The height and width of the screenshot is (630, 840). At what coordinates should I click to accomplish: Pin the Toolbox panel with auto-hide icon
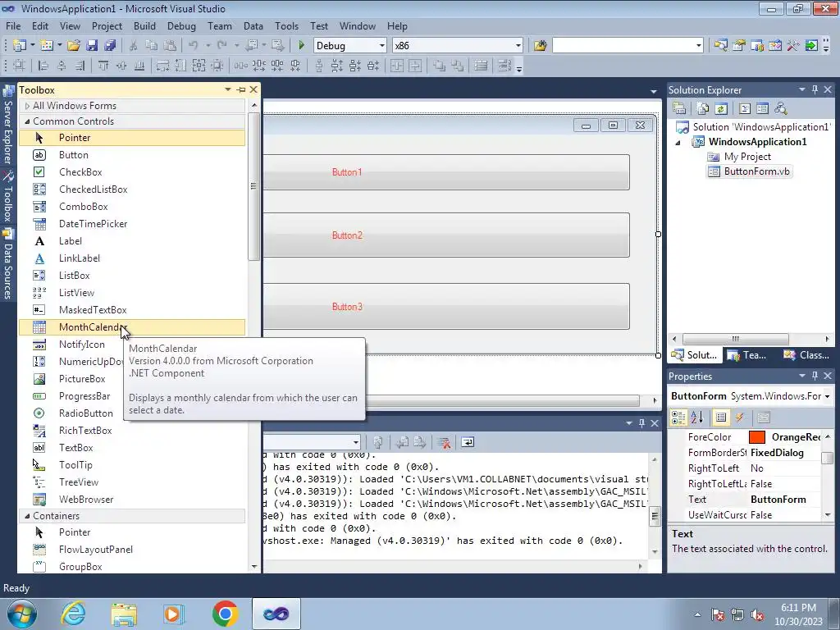pyautogui.click(x=241, y=90)
